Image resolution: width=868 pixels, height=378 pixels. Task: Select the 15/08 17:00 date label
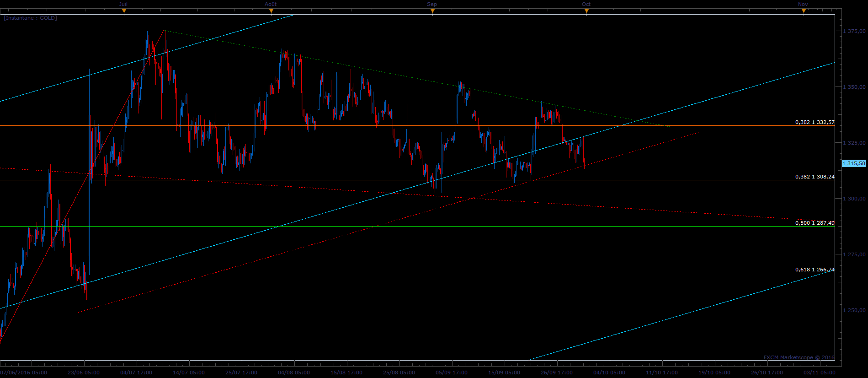click(x=346, y=373)
